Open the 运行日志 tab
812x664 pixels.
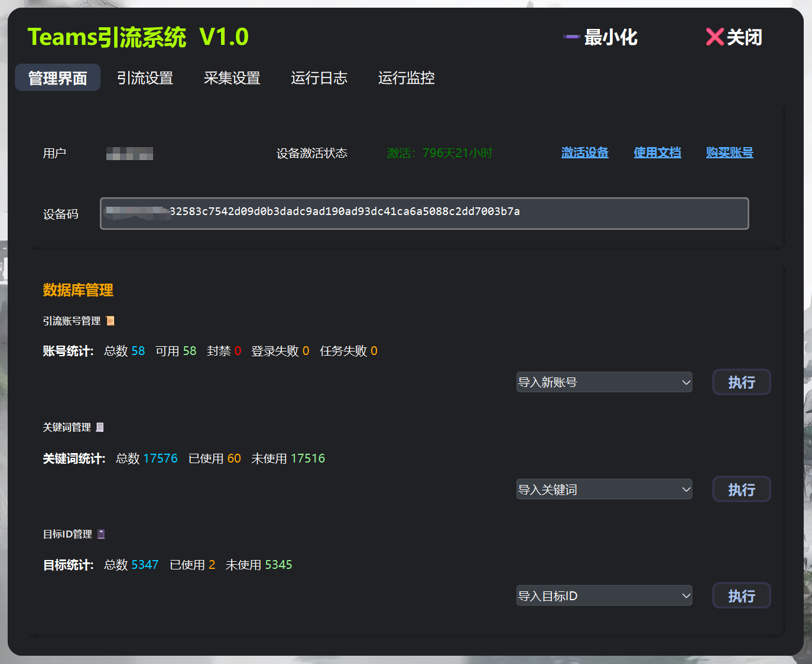pyautogui.click(x=319, y=78)
